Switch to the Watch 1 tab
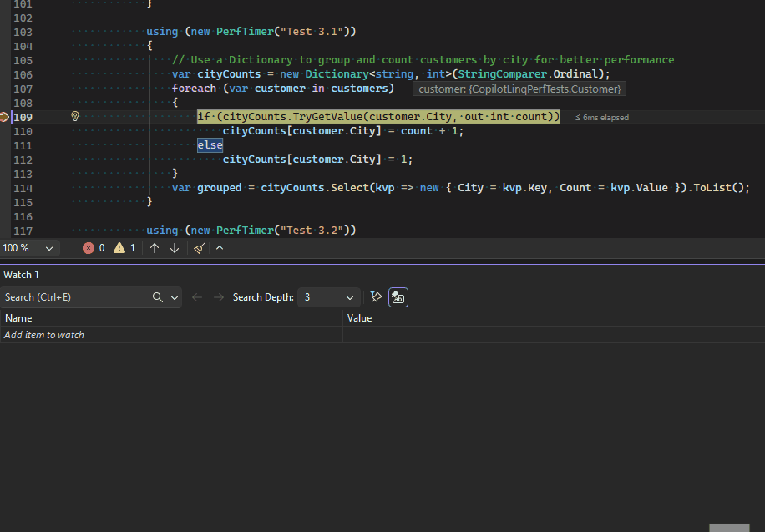 (x=21, y=274)
